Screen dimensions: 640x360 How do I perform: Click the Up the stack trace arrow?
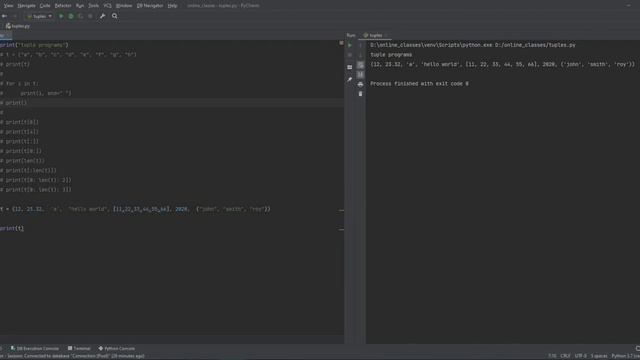360,45
